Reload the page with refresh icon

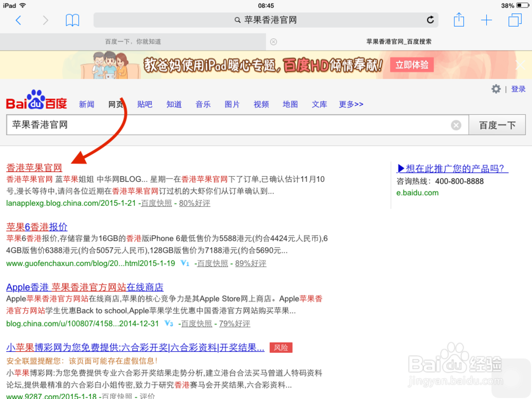pyautogui.click(x=430, y=20)
